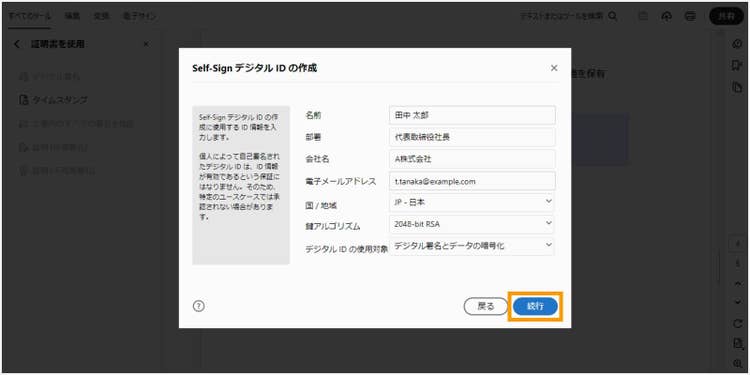
Task: Click the page down chevron in right rail
Action: (x=737, y=302)
